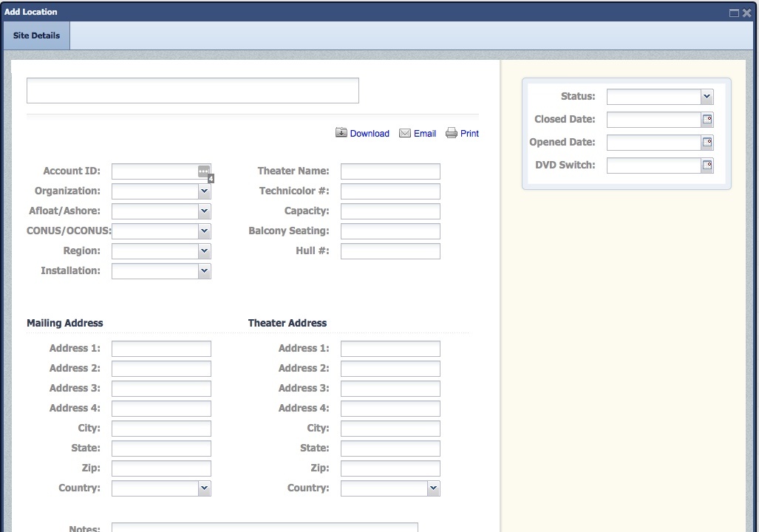Open the Account ID lookup ellipsis button

204,171
